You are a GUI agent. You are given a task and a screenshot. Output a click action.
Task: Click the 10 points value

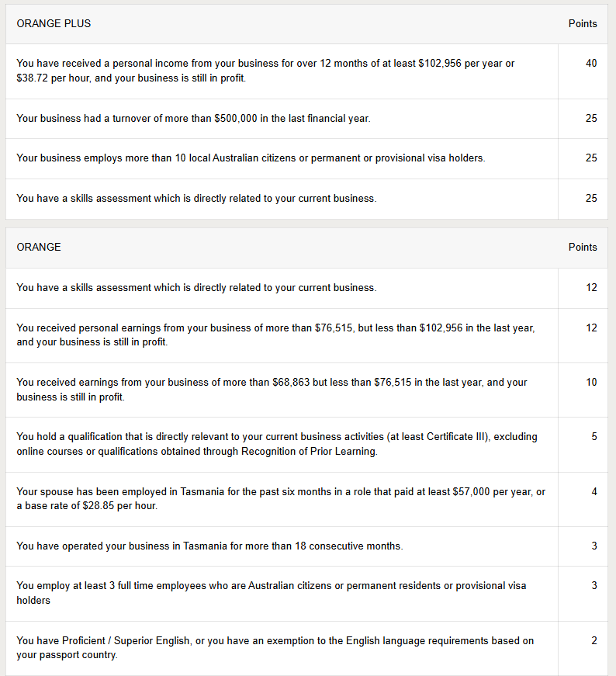pyautogui.click(x=591, y=383)
